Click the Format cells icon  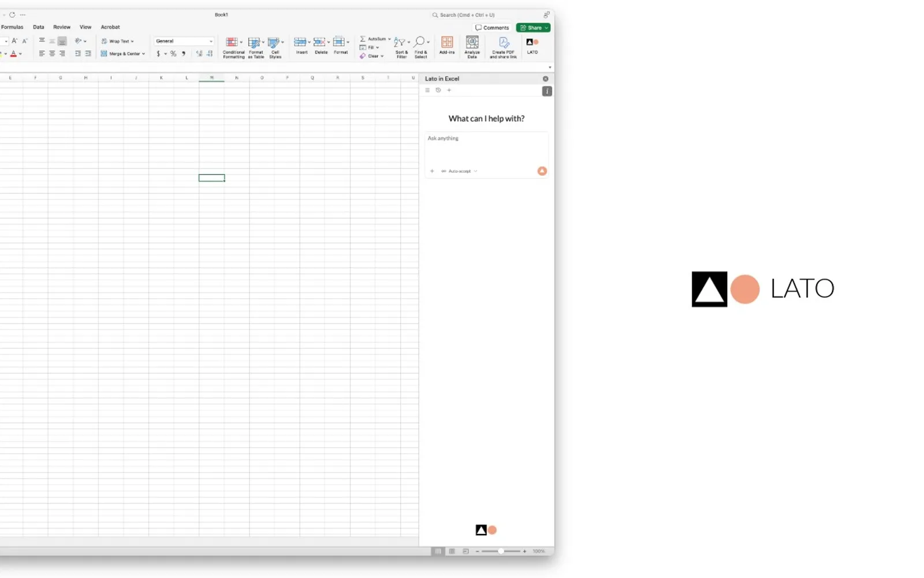pyautogui.click(x=339, y=42)
